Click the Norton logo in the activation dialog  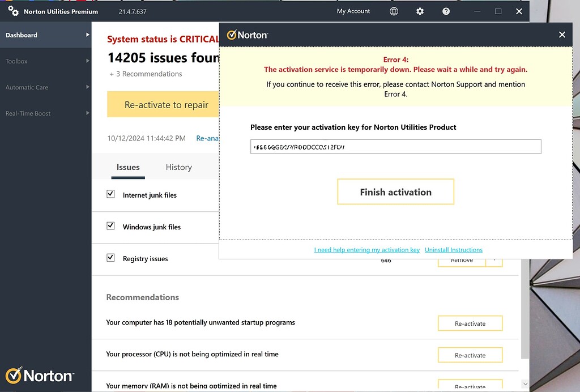(248, 35)
